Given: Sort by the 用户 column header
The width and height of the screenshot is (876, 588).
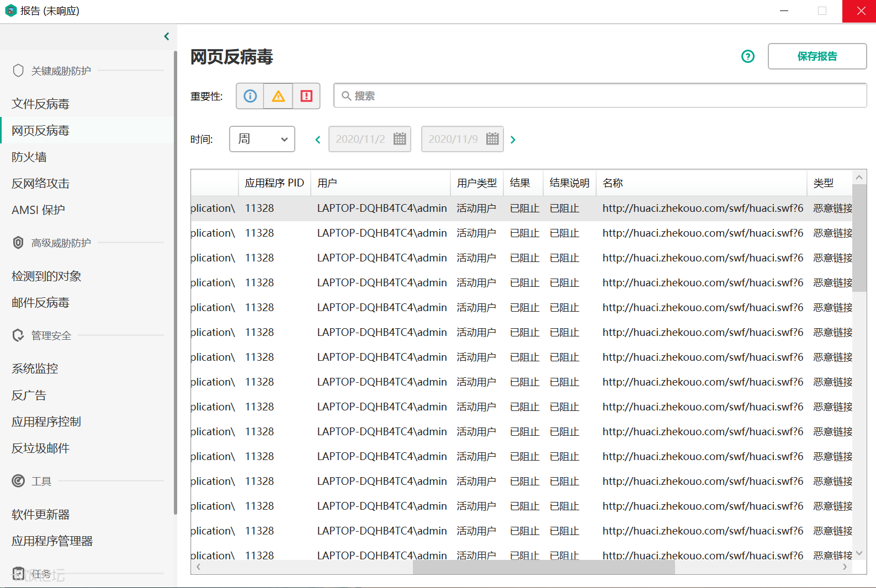Looking at the screenshot, I should tap(380, 183).
